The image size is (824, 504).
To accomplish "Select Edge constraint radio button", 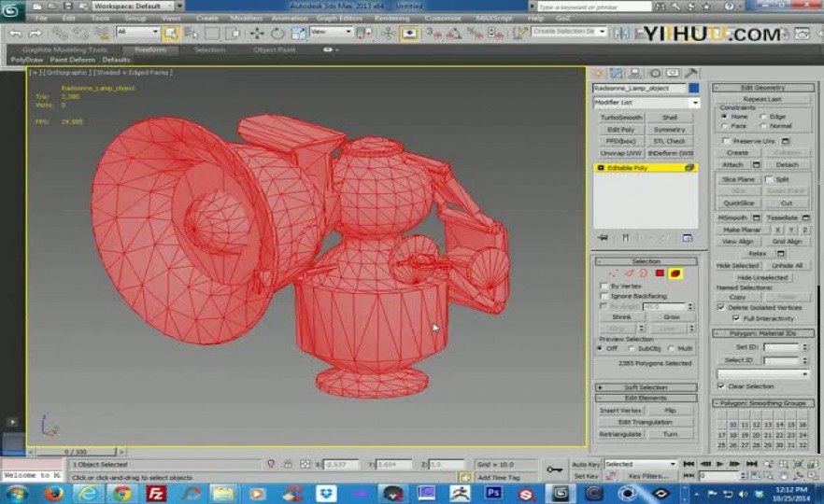I will pos(762,117).
